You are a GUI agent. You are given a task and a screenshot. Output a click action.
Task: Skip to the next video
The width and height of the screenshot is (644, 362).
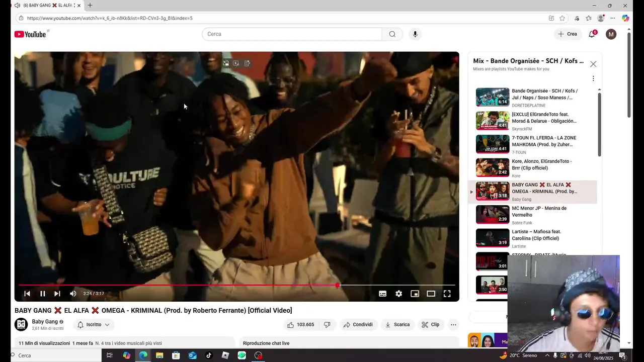coord(57,294)
